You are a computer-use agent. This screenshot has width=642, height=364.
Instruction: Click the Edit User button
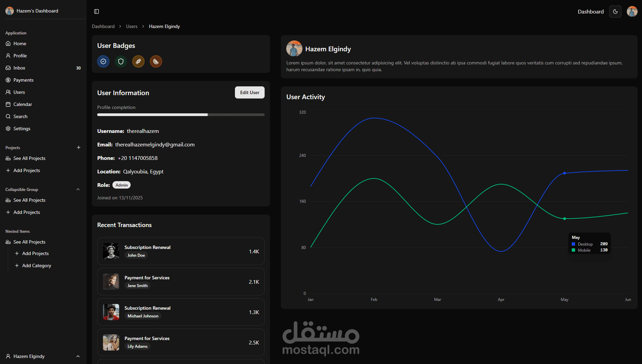250,92
